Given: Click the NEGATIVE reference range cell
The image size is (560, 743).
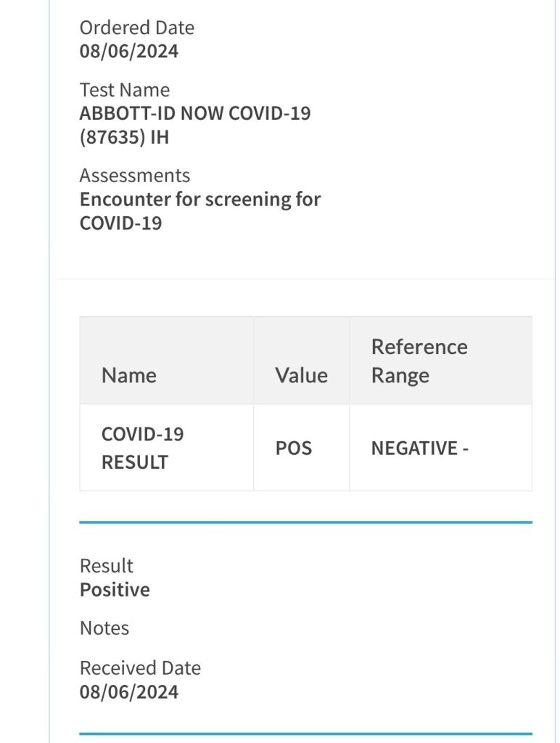Looking at the screenshot, I should point(419,448).
